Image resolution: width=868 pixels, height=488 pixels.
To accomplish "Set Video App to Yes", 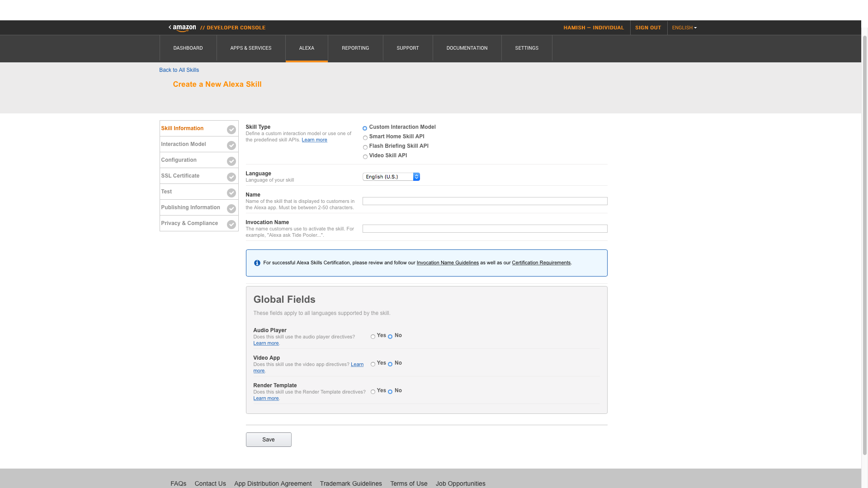I will (373, 364).
